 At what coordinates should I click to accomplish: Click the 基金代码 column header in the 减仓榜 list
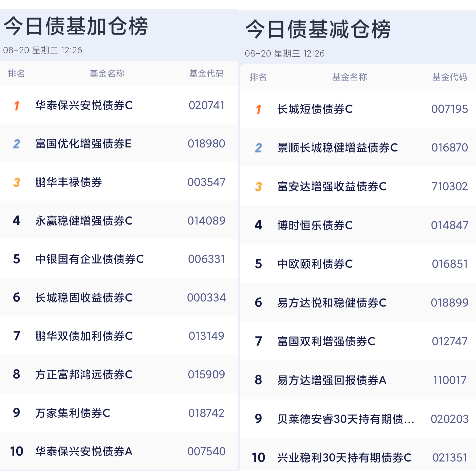click(x=450, y=77)
